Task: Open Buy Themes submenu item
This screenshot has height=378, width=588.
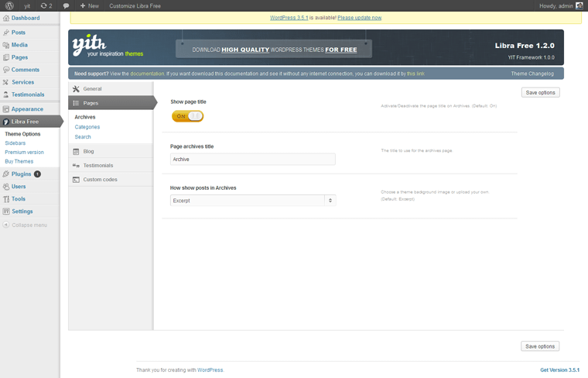Action: (19, 161)
